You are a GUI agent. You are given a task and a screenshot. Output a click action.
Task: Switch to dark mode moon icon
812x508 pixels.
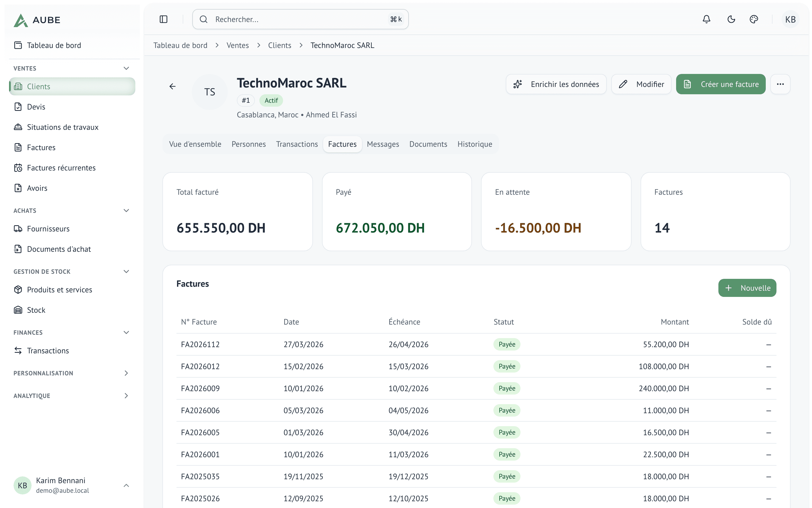pyautogui.click(x=731, y=19)
